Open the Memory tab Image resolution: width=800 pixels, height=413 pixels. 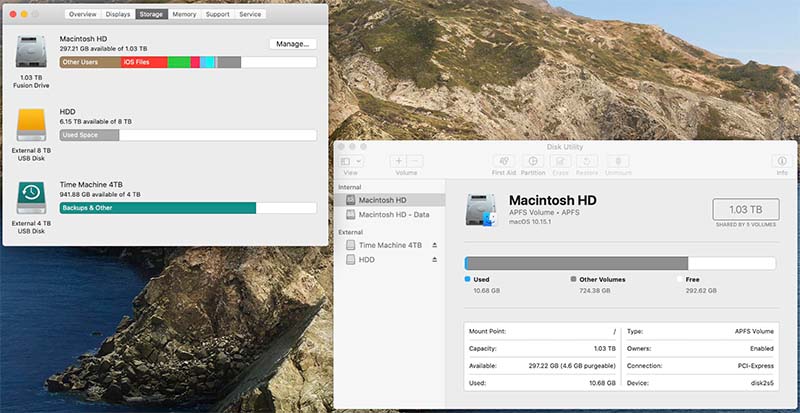point(184,14)
